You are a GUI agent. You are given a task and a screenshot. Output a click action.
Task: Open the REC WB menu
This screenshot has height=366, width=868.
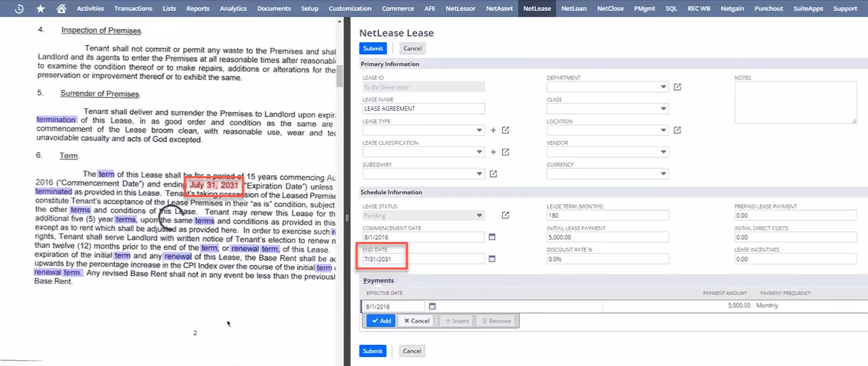point(698,8)
